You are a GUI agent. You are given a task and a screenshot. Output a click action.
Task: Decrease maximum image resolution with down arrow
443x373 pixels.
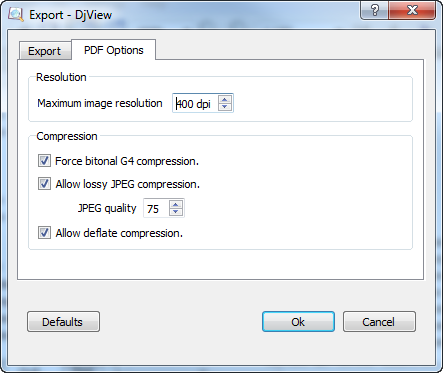point(225,107)
